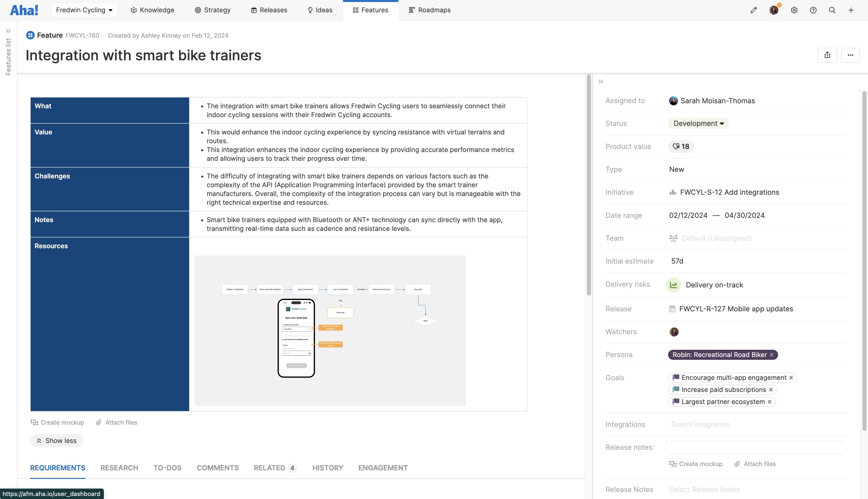Switch to the Comments tab

217,468
